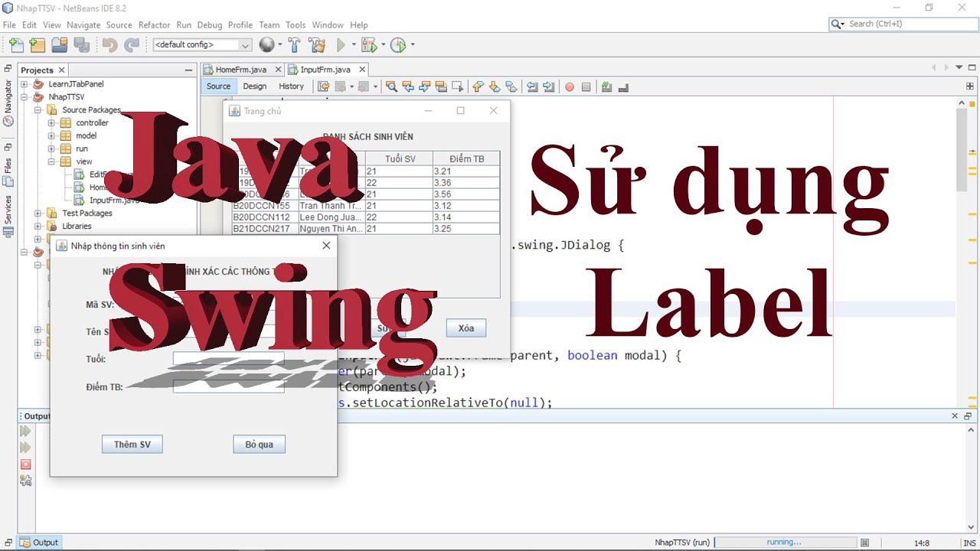Switch to the Design view tab

pyautogui.click(x=255, y=86)
